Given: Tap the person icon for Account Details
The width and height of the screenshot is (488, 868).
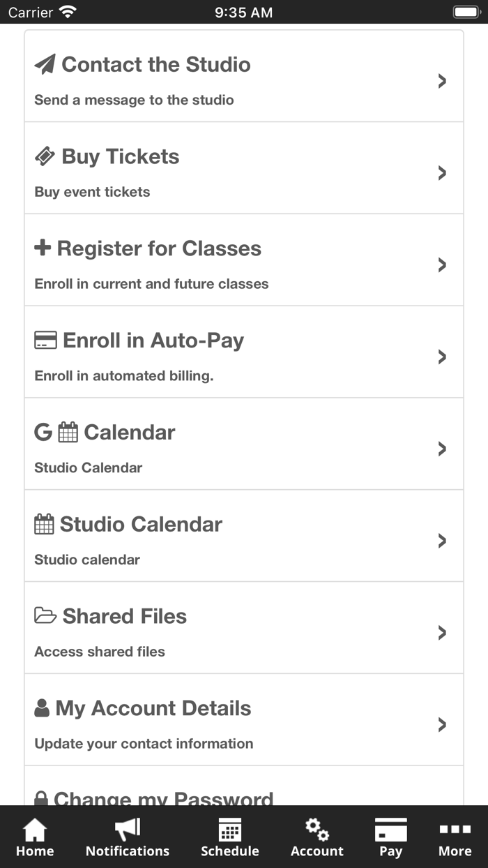Looking at the screenshot, I should click(42, 708).
